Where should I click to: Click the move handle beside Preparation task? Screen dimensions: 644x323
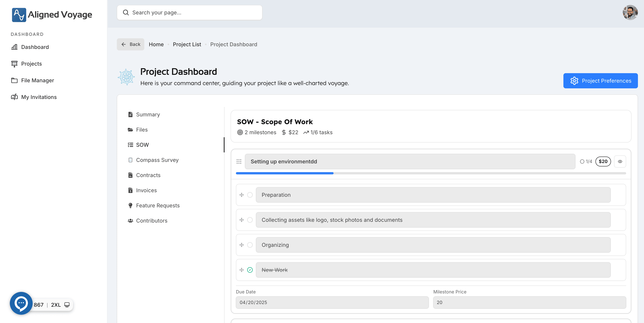242,195
